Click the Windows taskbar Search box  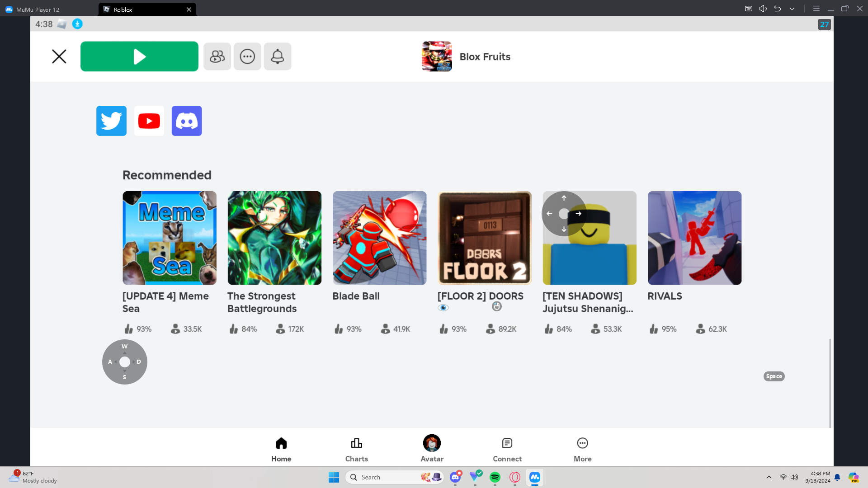tap(395, 477)
